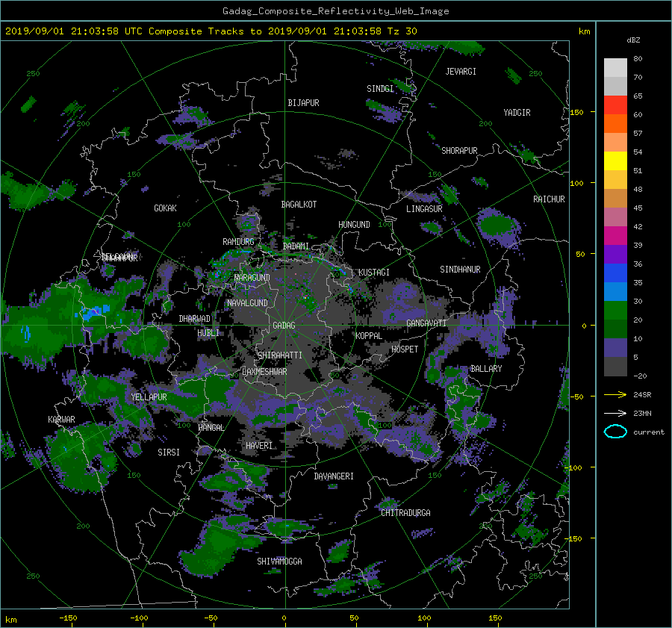Click the HOSPET city label
The image size is (672, 628).
click(x=405, y=349)
